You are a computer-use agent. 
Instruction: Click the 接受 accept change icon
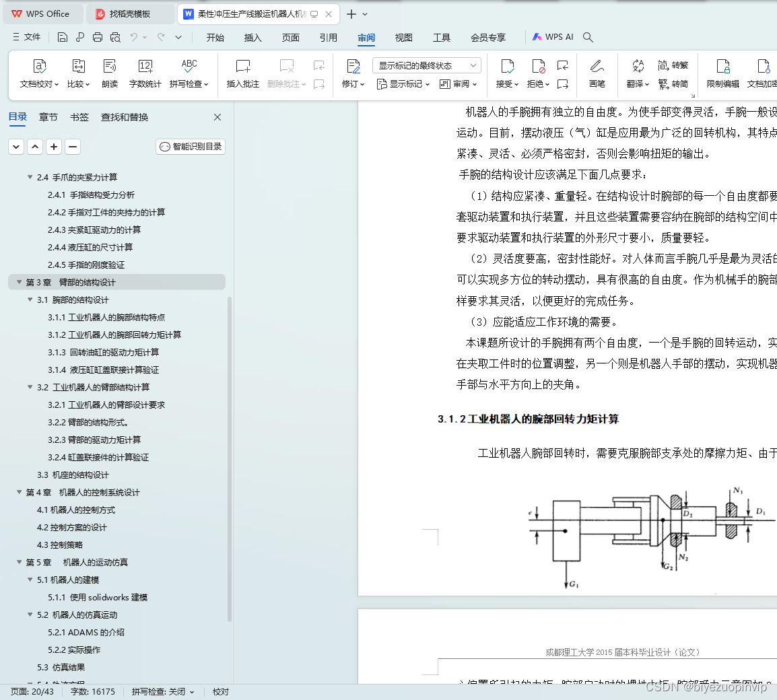508,66
